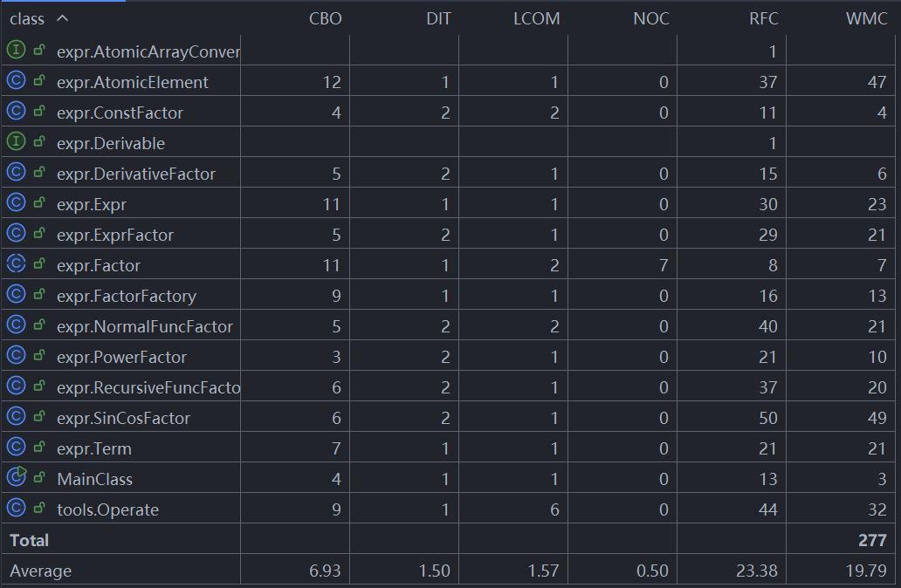The image size is (901, 588).
Task: Sort the table by CBO column
Action: (x=326, y=18)
